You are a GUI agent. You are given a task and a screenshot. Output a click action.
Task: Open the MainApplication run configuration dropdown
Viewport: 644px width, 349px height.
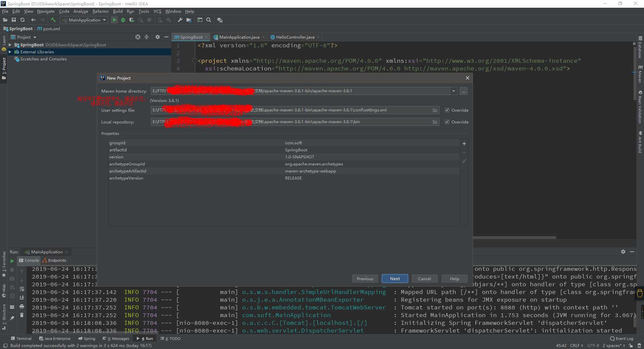(84, 20)
